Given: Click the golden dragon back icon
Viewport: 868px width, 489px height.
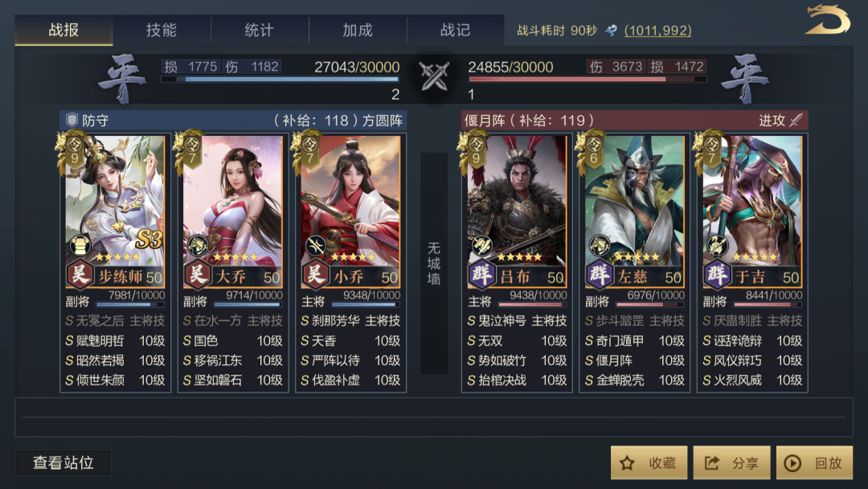Looking at the screenshot, I should 827,20.
